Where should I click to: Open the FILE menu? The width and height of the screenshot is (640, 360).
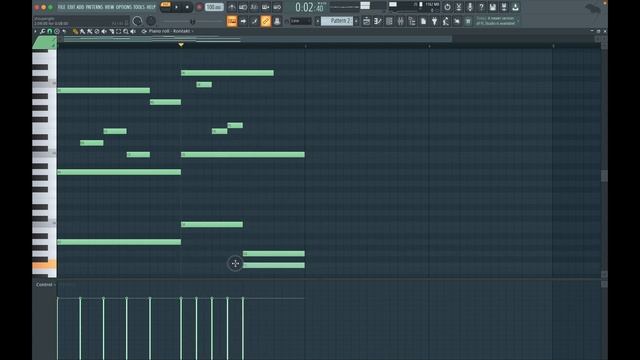pos(61,7)
